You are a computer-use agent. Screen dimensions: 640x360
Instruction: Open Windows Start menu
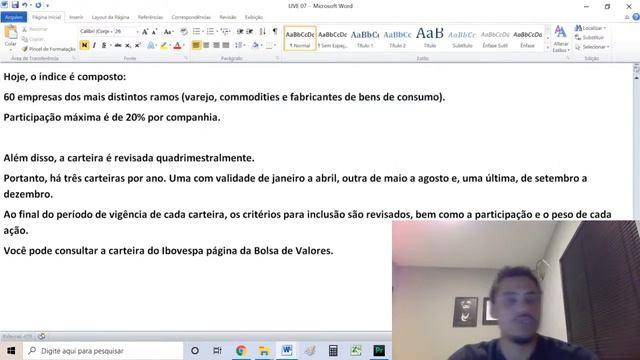[x=11, y=351]
